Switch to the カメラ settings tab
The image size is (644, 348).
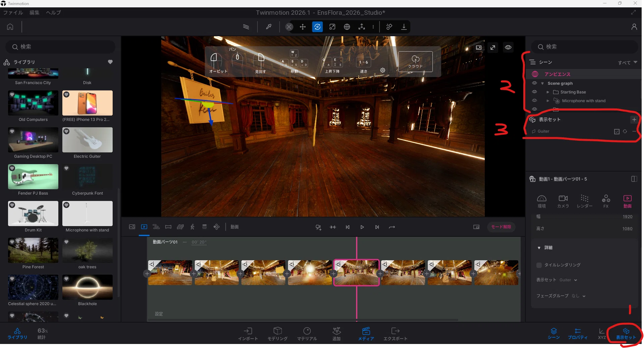pos(563,201)
